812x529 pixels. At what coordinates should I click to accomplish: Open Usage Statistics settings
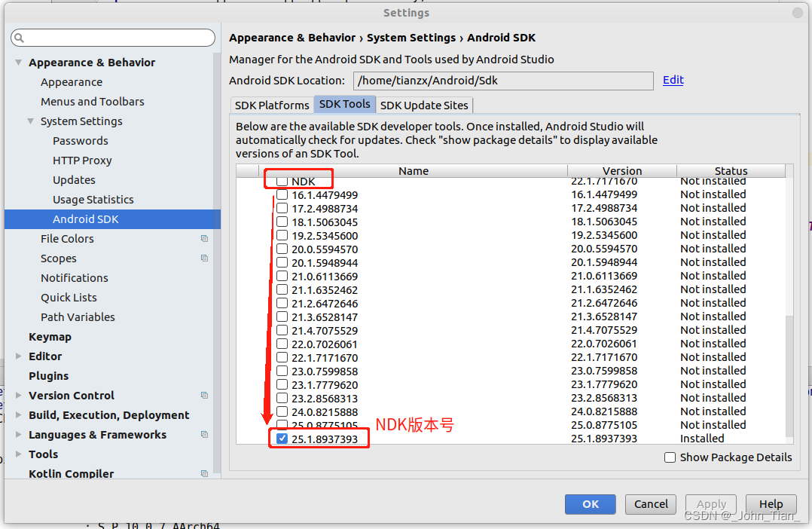coord(93,200)
